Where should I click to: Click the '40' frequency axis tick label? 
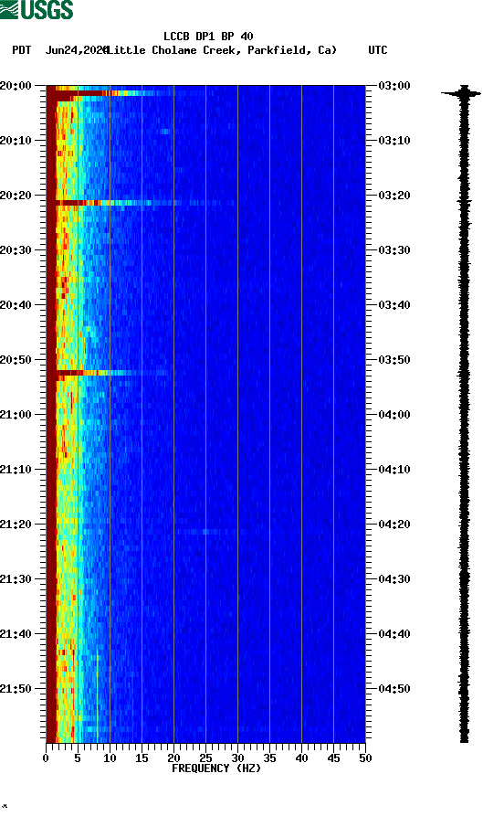(x=301, y=758)
